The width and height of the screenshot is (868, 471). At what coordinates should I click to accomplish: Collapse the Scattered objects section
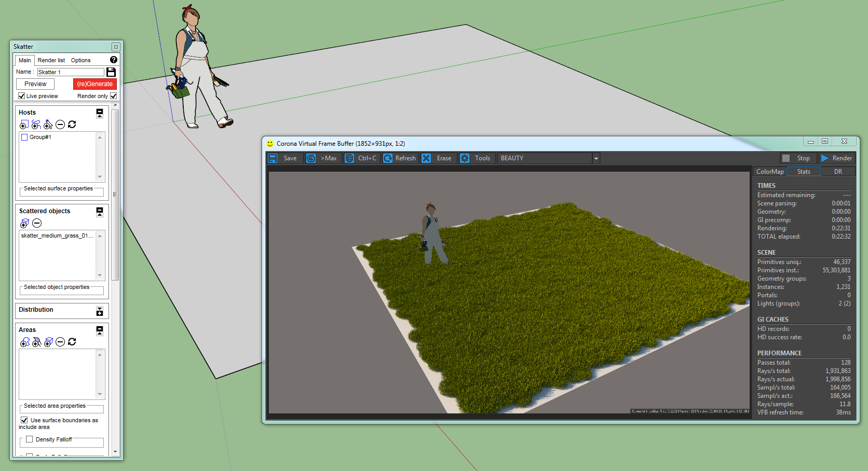[x=100, y=212]
